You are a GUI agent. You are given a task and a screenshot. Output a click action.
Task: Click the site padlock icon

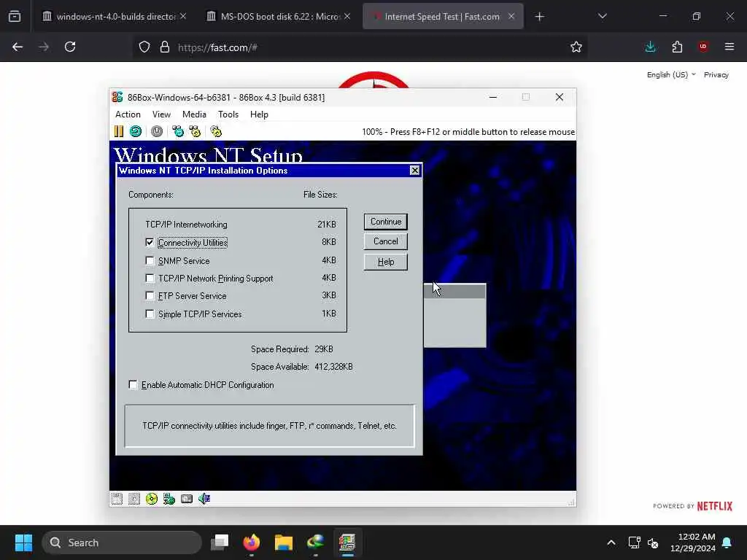point(165,47)
